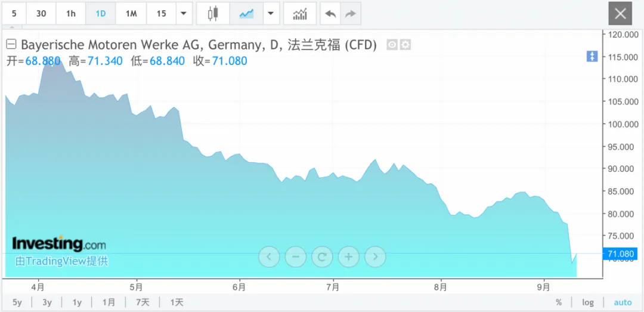Open the indicators chart icon
This screenshot has height=312, width=644.
300,14
